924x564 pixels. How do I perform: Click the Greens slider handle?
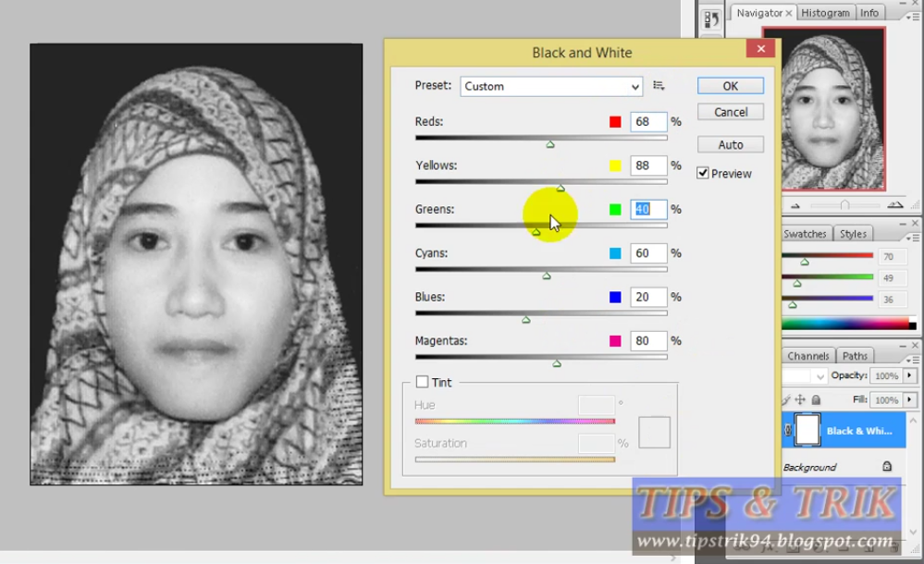(536, 232)
